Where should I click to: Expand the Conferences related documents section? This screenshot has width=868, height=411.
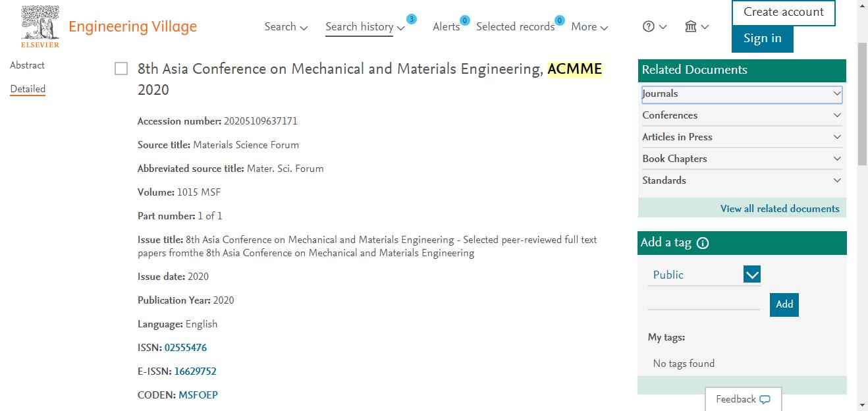click(742, 115)
